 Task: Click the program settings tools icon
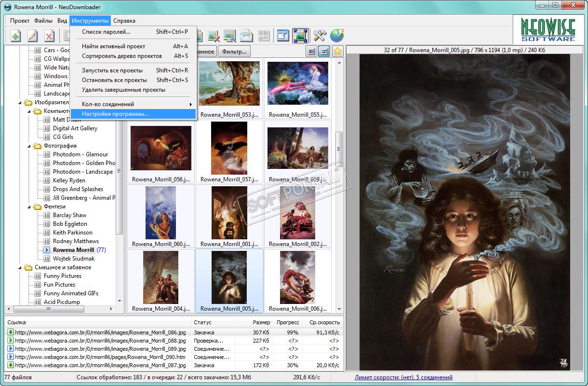320,36
